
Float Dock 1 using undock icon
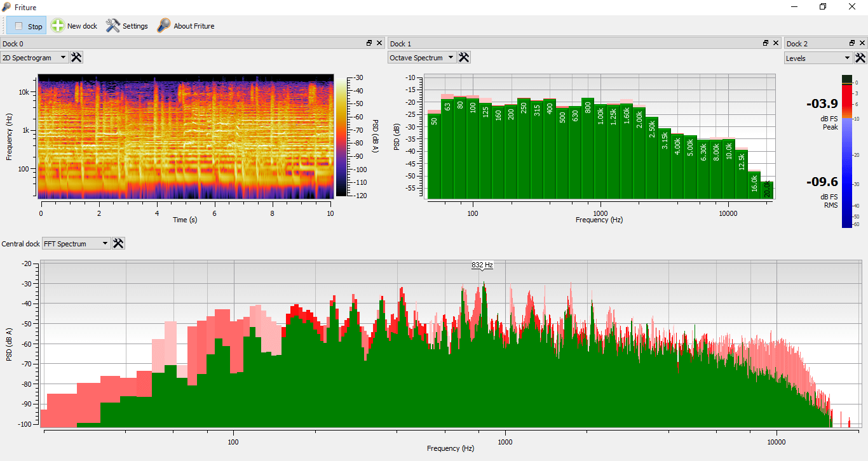766,43
